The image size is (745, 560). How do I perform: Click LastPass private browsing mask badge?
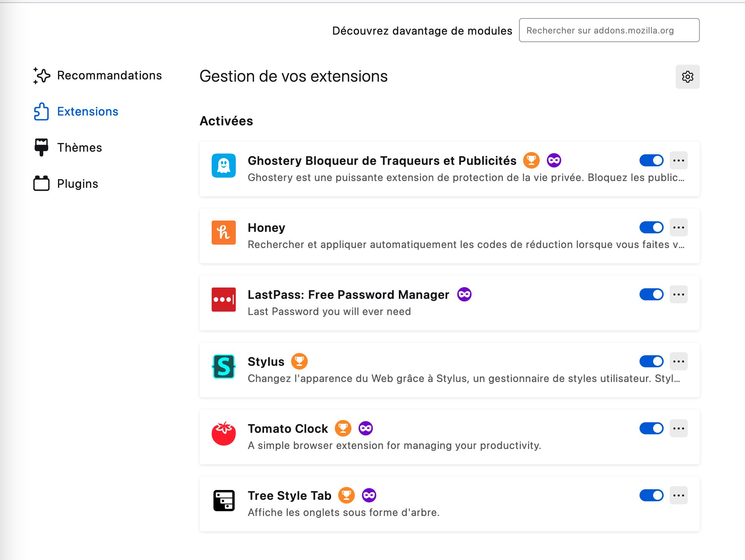tap(464, 294)
